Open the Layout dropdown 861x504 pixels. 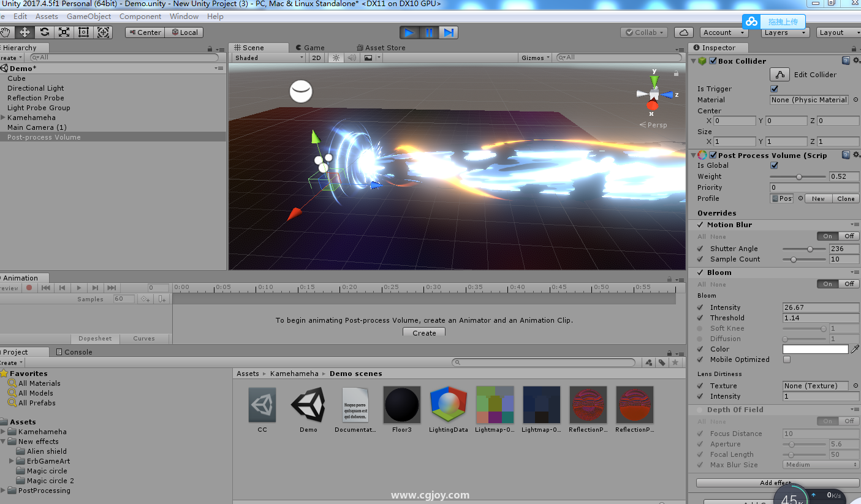coord(837,32)
